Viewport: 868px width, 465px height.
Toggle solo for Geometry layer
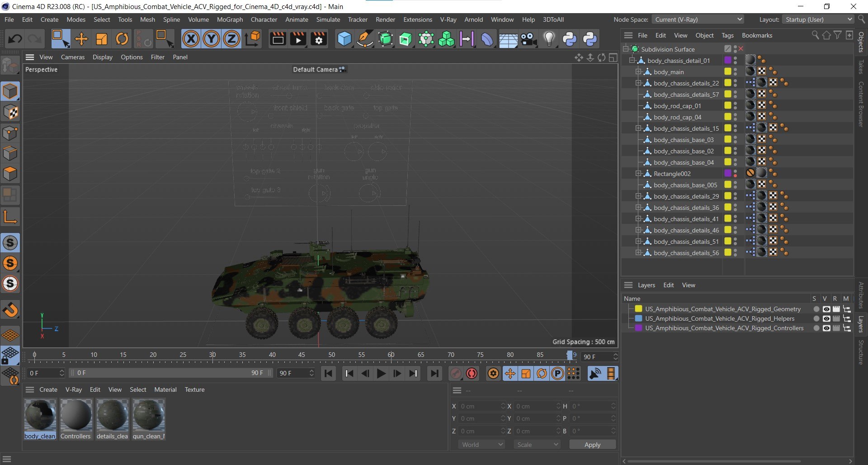point(816,309)
